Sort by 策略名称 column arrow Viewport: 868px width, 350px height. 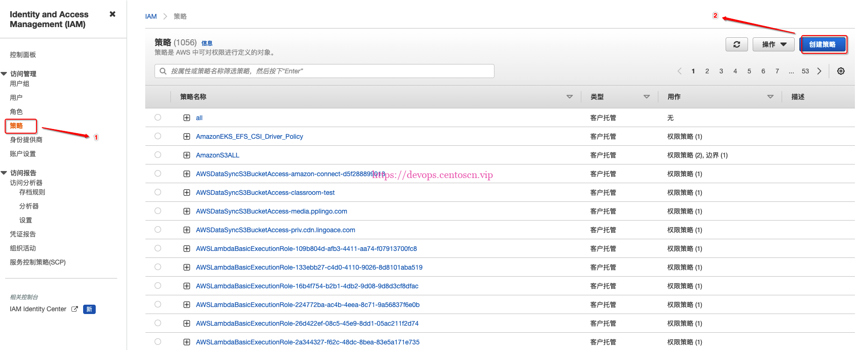(569, 97)
